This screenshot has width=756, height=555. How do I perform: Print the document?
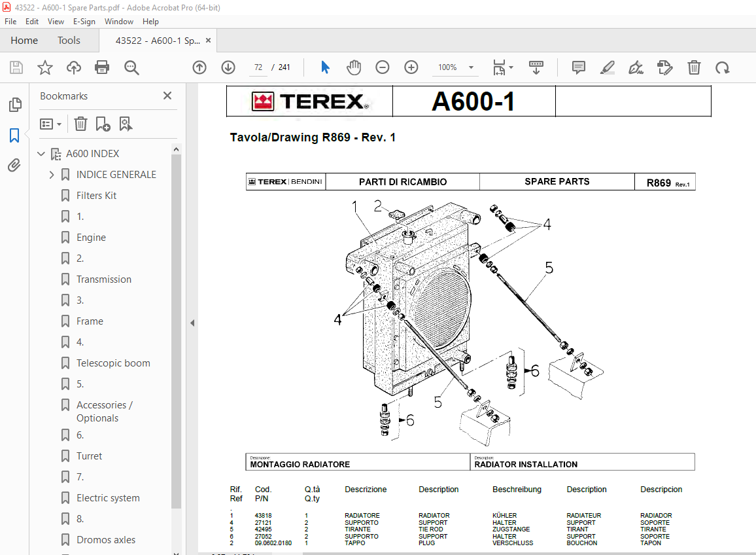coord(102,67)
